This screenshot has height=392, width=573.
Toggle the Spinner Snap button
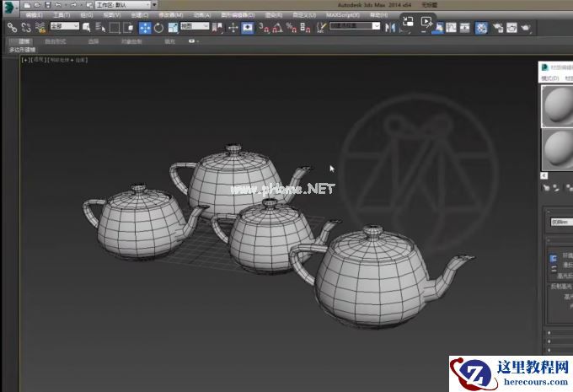(x=306, y=28)
